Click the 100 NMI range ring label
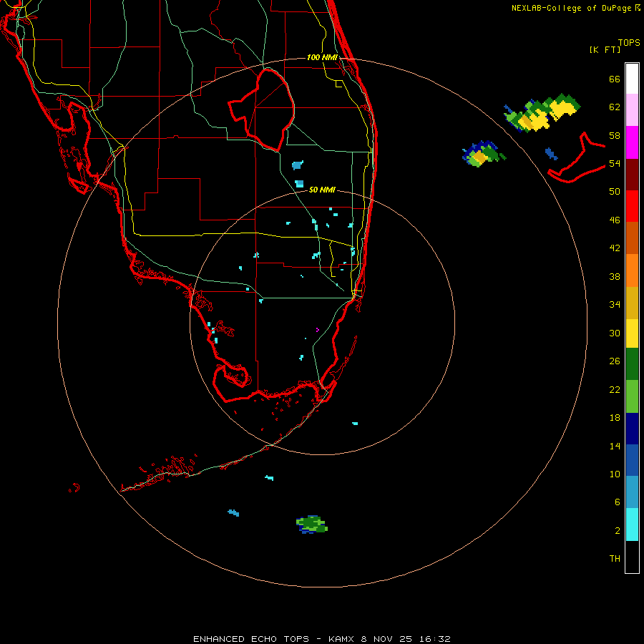Screen dimensions: 644x644 (x=322, y=57)
